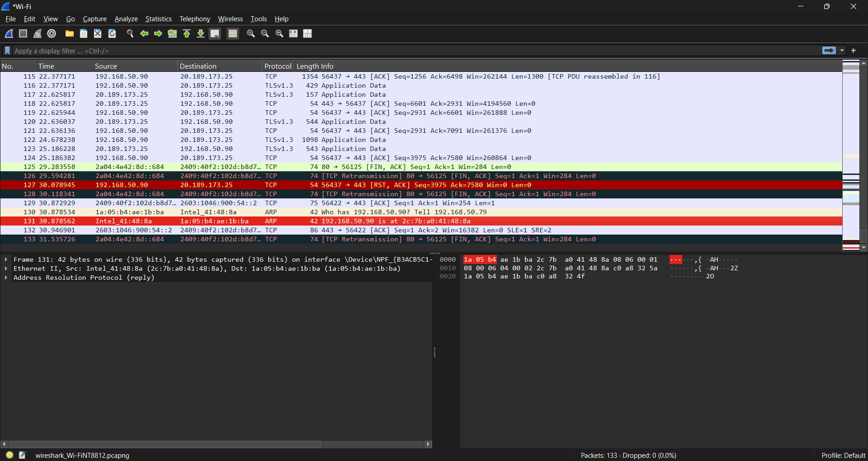Apply display filter arrow button
This screenshot has height=461, width=868.
pyautogui.click(x=829, y=51)
